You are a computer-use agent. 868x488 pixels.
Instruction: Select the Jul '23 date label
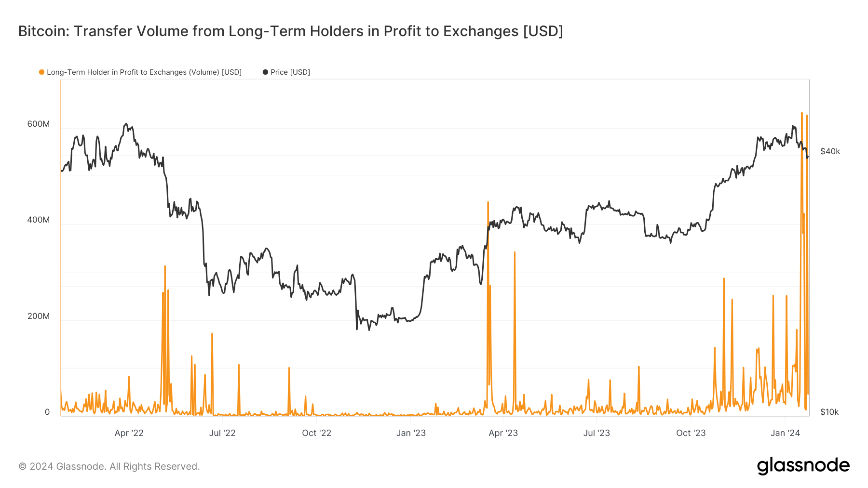point(597,433)
